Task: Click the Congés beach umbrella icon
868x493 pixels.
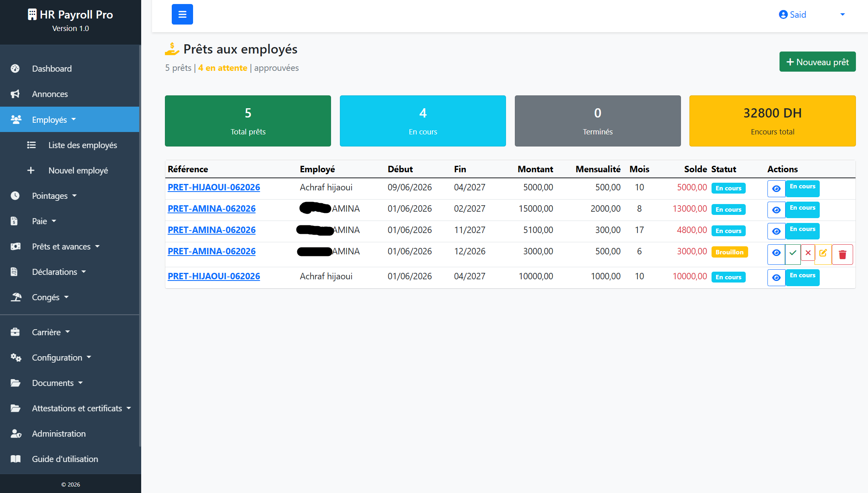Action: [x=16, y=297]
